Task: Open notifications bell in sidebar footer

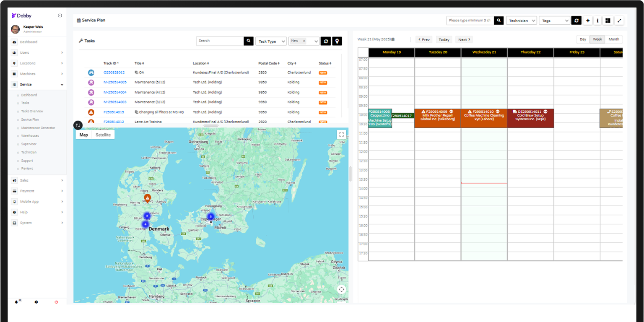Action: click(x=17, y=302)
